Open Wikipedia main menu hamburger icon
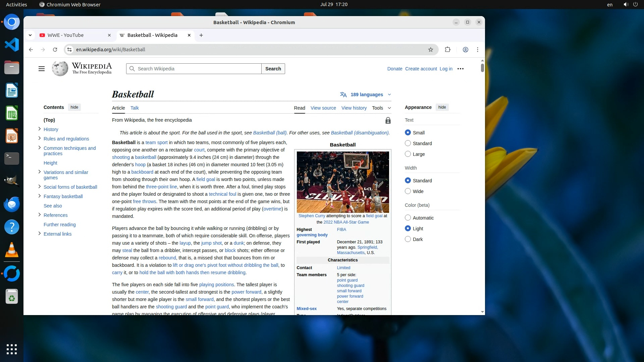The width and height of the screenshot is (644, 362). pyautogui.click(x=42, y=69)
